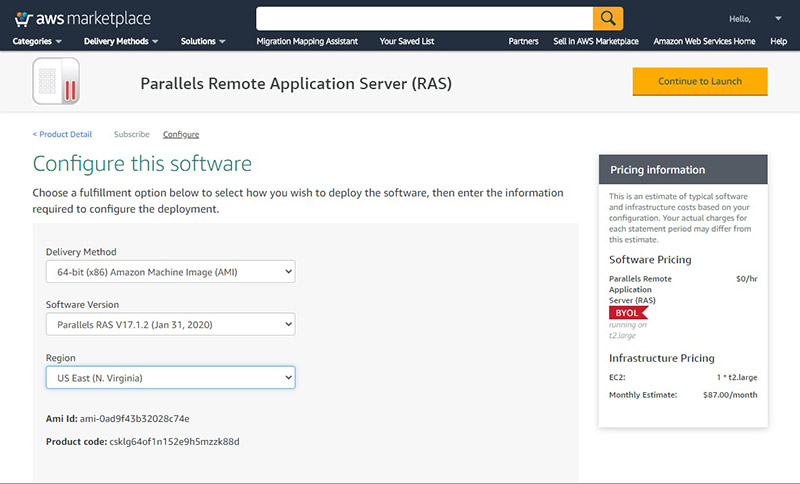Click the 'Parallels Remote Application Server (RAS)' title

[x=296, y=84]
